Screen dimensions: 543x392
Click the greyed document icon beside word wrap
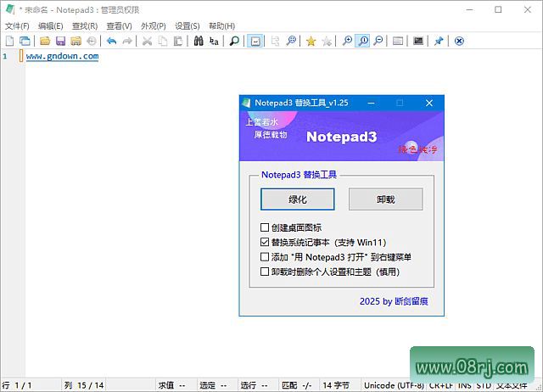275,42
